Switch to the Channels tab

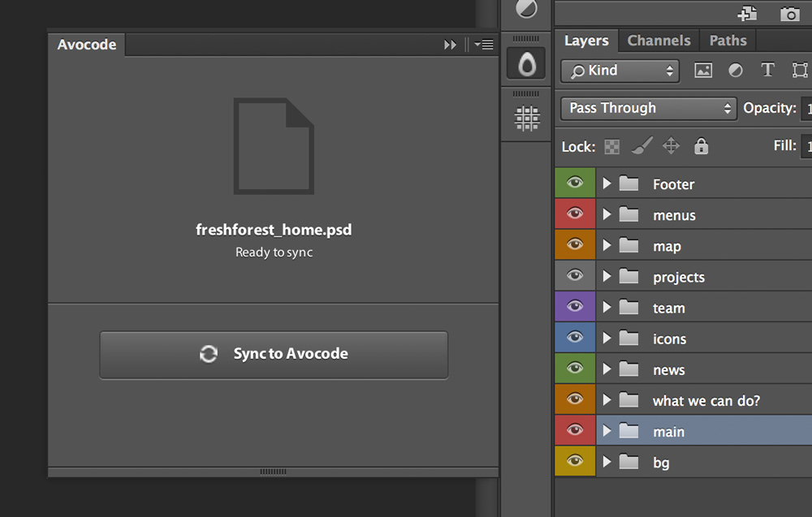coord(659,41)
